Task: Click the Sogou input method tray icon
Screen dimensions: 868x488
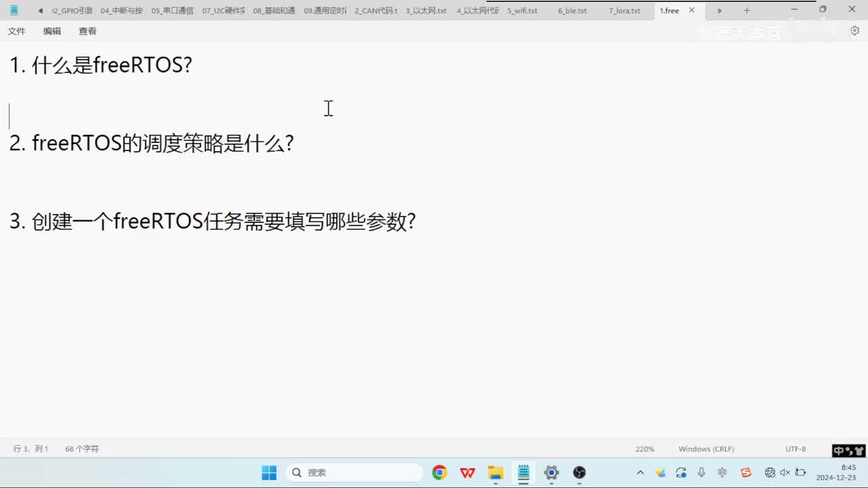Action: click(746, 472)
